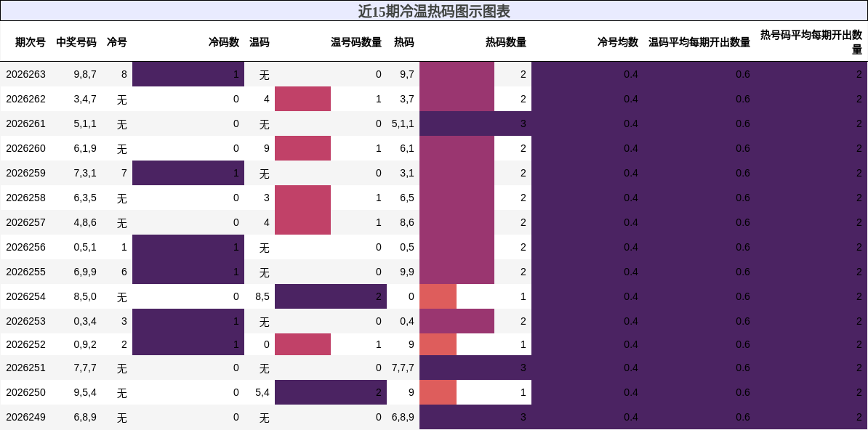Click the hot code bar in row 2026251
The image size is (868, 430).
475,368
